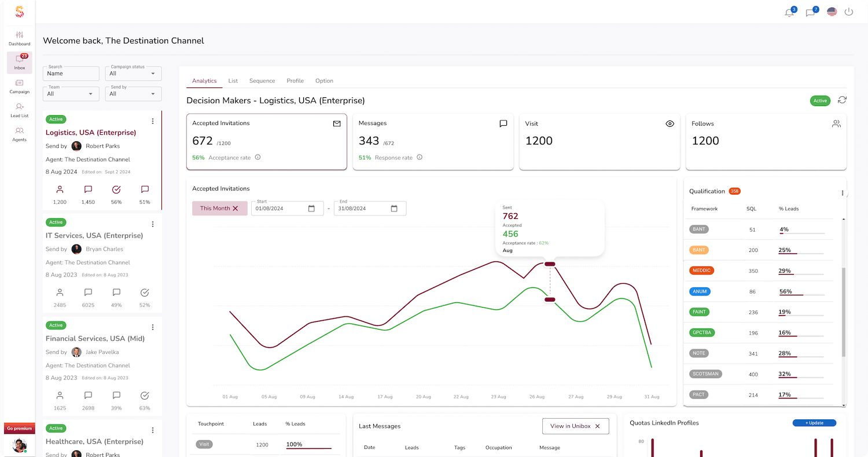Refresh the Decision Makers campaign data
This screenshot has height=457, width=868.
coord(842,100)
